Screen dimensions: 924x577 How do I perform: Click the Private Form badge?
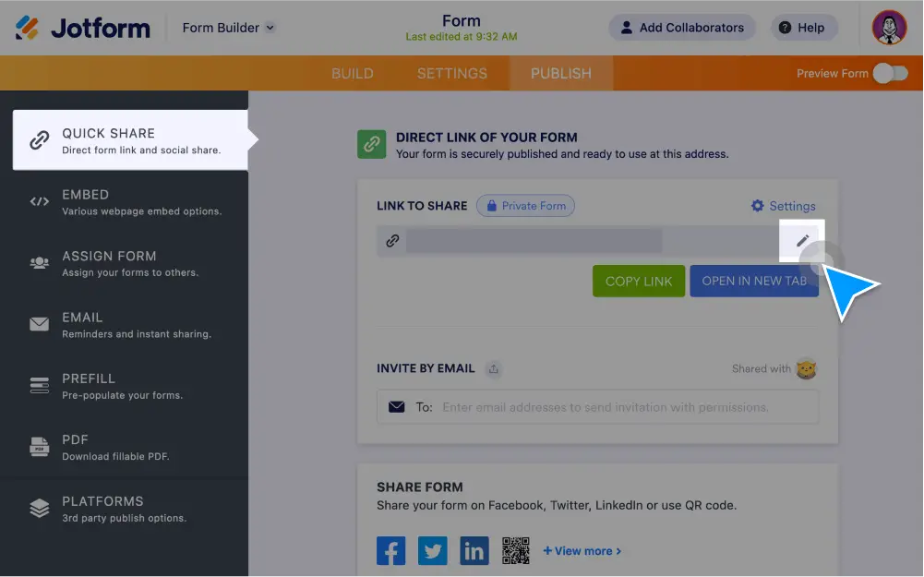point(525,206)
